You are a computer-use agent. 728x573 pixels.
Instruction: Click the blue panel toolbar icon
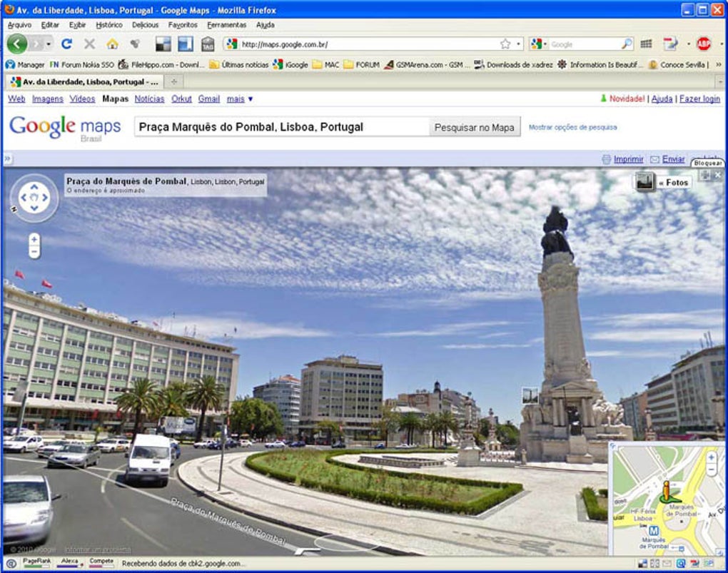coord(186,44)
